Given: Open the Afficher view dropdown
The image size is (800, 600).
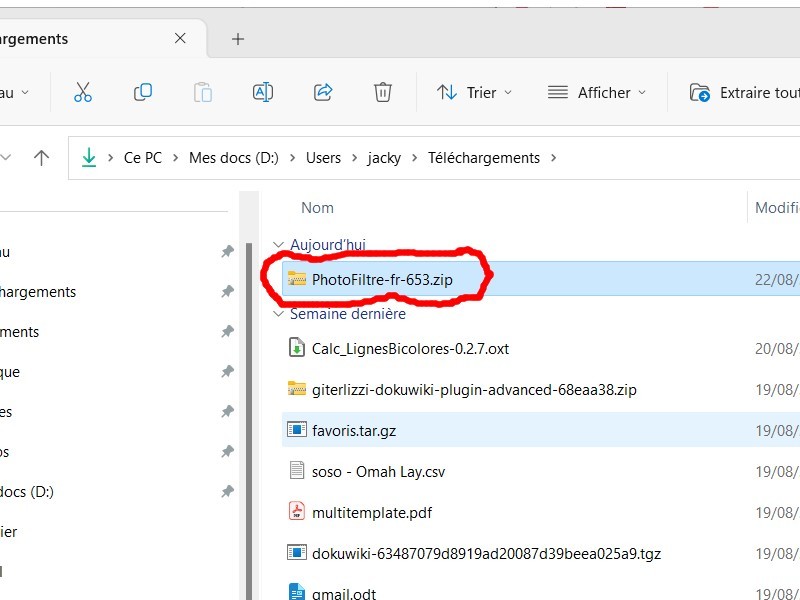Looking at the screenshot, I should point(597,92).
